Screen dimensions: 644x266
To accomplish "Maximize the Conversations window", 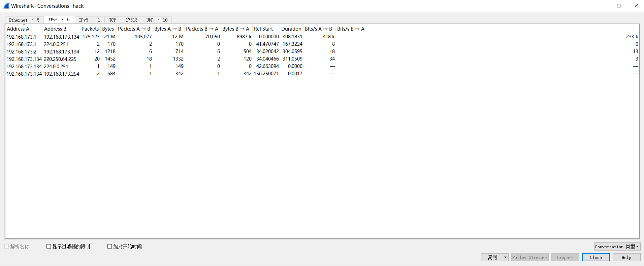I will (618, 6).
